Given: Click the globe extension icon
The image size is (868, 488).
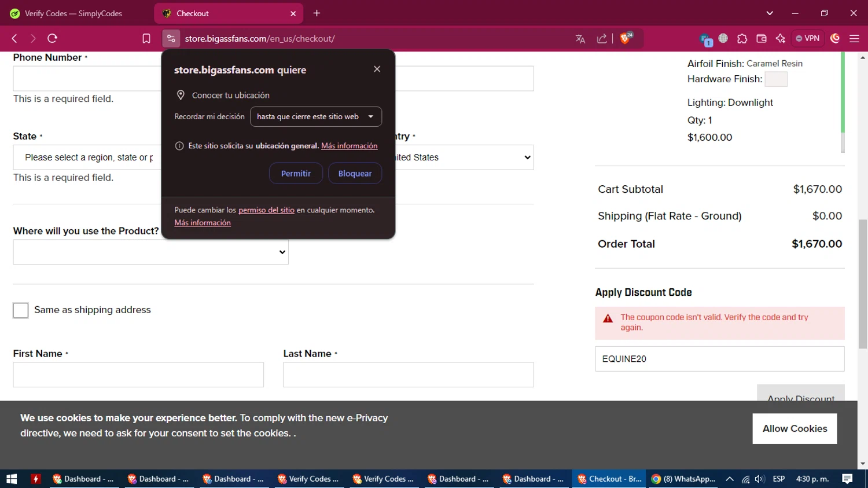Looking at the screenshot, I should click(723, 38).
